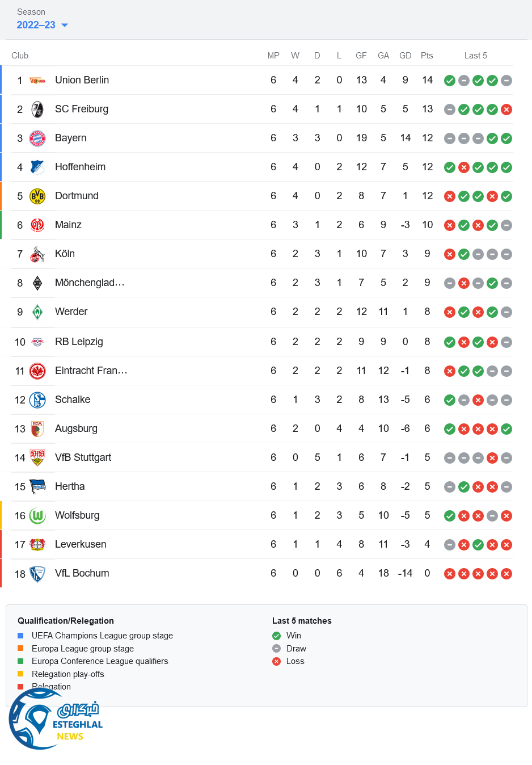This screenshot has width=532, height=765.
Task: Click the gray Draw icon in the legend
Action: pyautogui.click(x=277, y=649)
